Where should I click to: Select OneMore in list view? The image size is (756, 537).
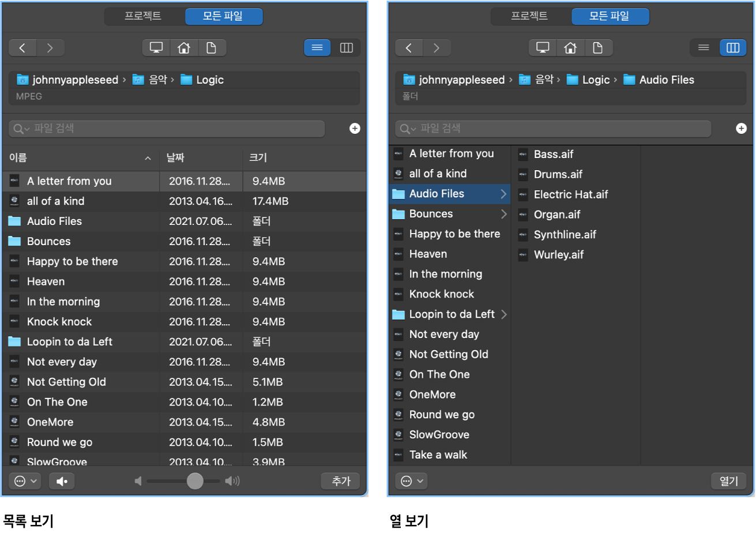(185, 422)
